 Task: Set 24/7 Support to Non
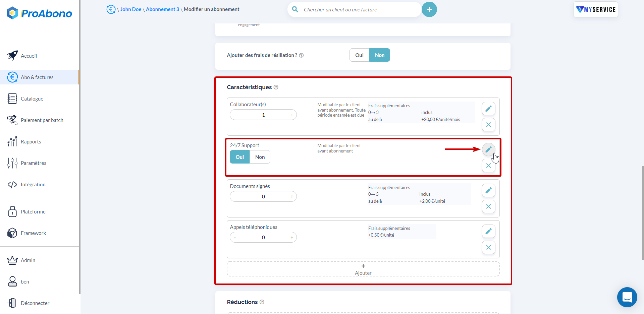point(260,157)
